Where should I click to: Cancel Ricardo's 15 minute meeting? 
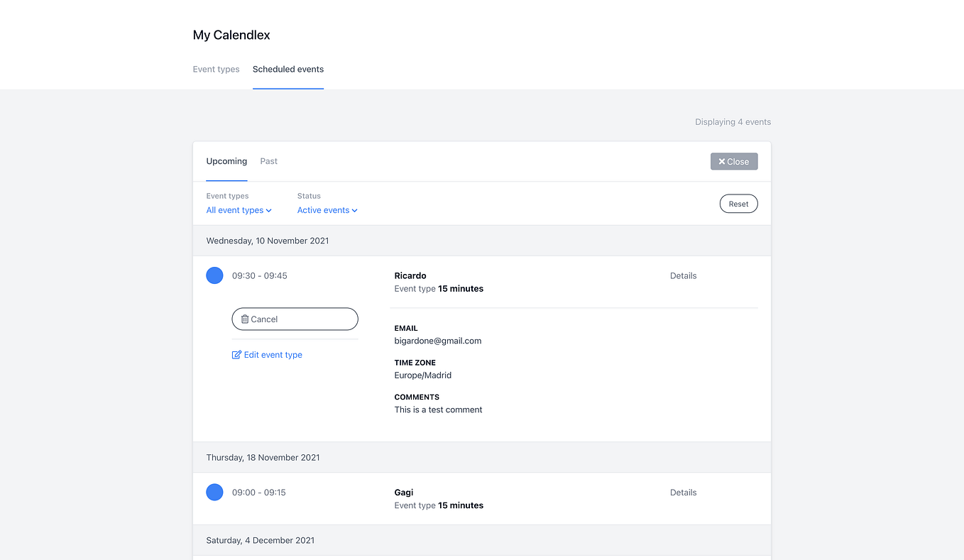click(x=295, y=319)
